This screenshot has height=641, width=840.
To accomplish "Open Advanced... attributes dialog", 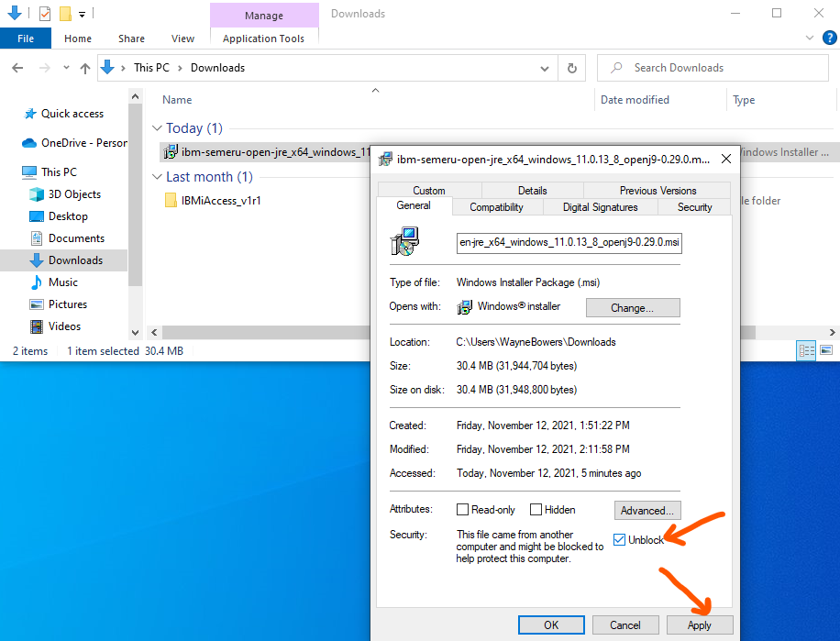I will coord(647,511).
